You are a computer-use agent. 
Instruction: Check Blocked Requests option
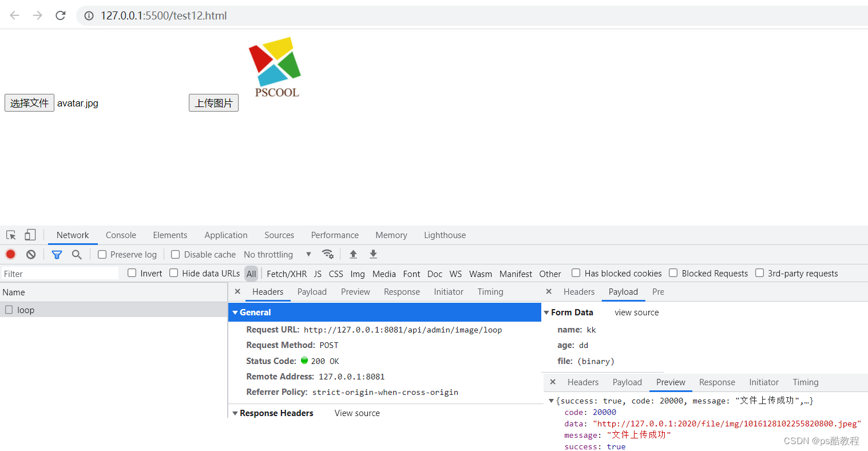673,273
